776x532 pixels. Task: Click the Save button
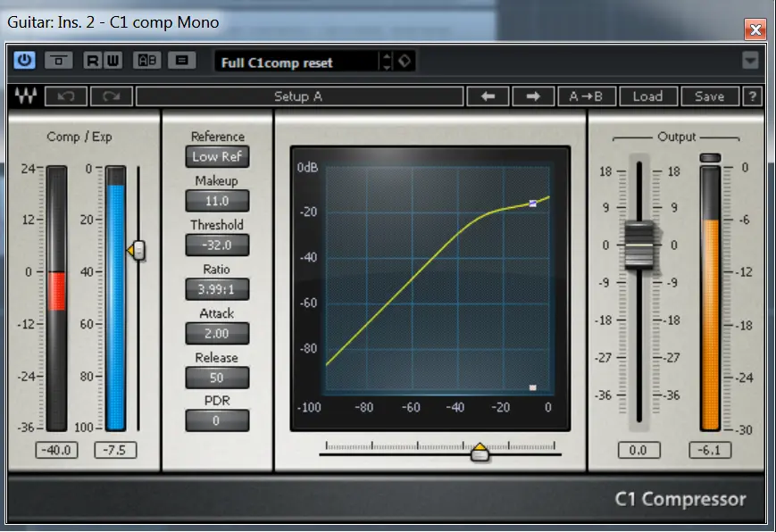[x=709, y=96]
